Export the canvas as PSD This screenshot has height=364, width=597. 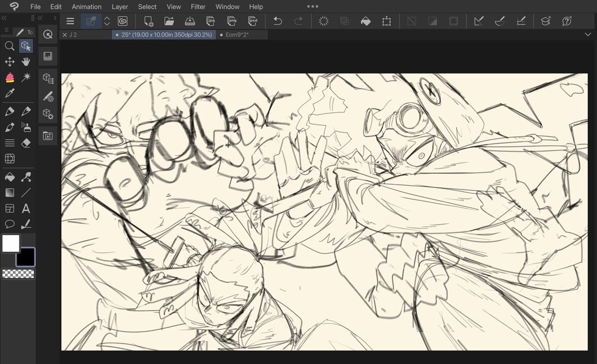tap(252, 21)
